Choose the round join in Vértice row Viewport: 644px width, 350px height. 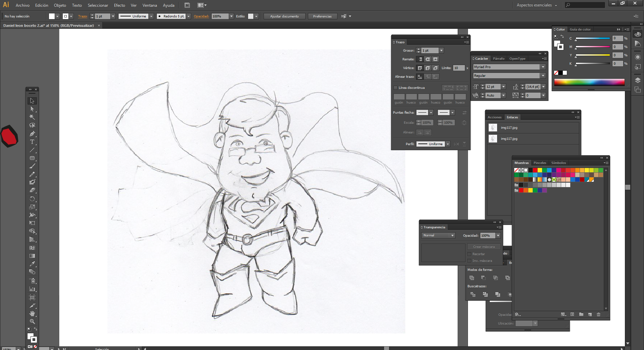click(428, 68)
